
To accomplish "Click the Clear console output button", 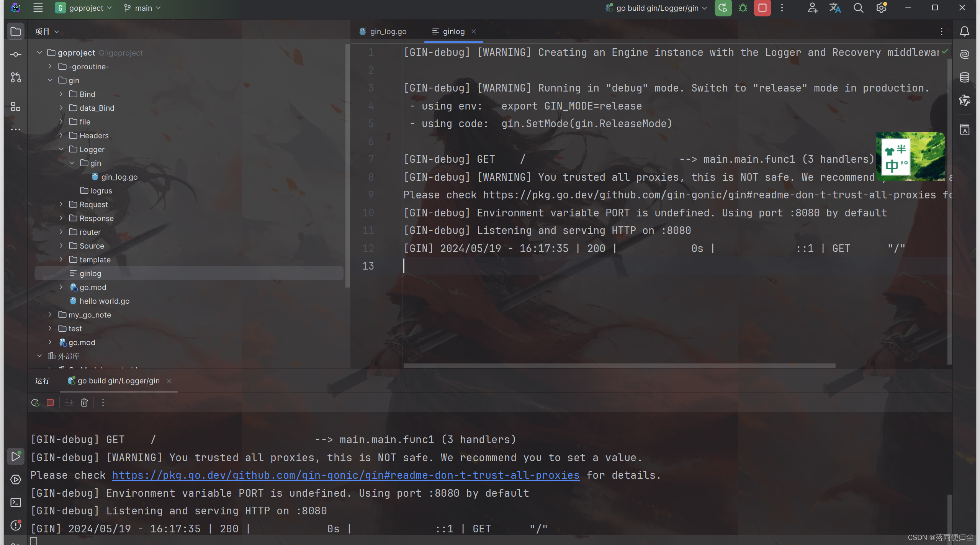I will tap(84, 403).
